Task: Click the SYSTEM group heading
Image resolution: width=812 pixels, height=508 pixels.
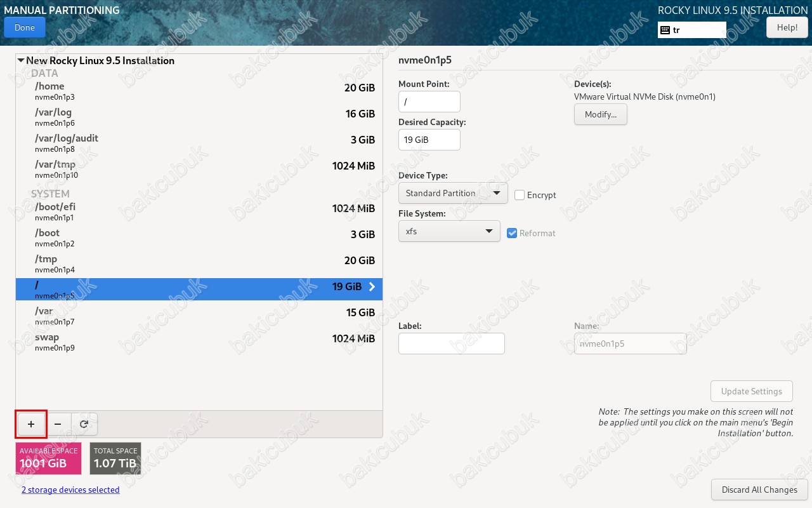Action: 50,194
